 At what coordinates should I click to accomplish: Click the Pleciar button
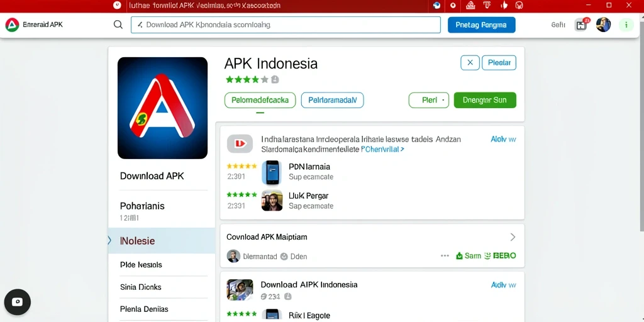point(499,63)
